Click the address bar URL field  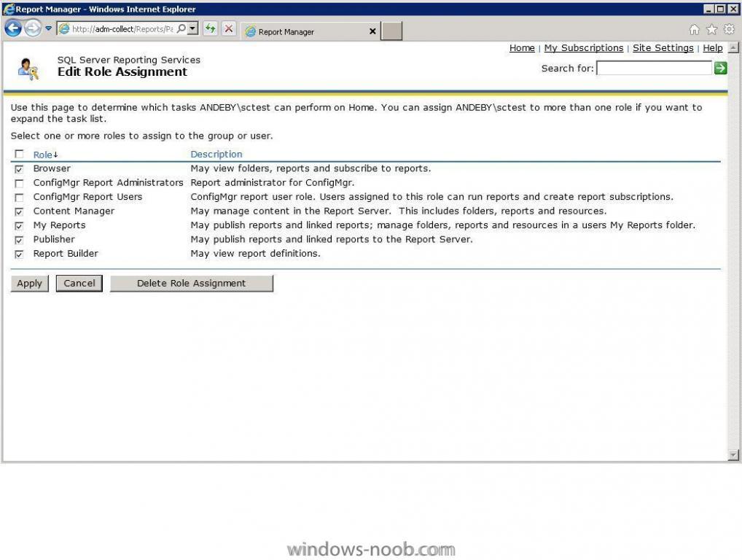pos(122,29)
